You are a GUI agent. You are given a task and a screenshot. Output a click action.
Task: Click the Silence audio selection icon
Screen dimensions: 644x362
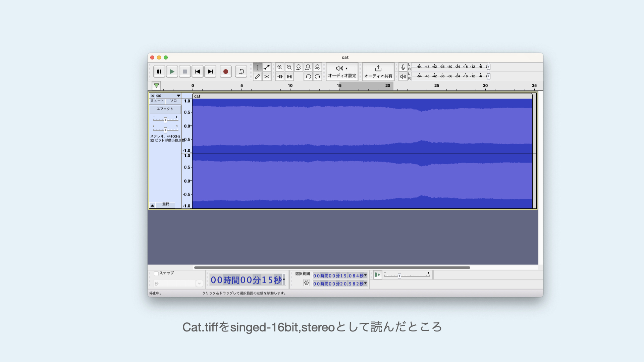coord(289,77)
